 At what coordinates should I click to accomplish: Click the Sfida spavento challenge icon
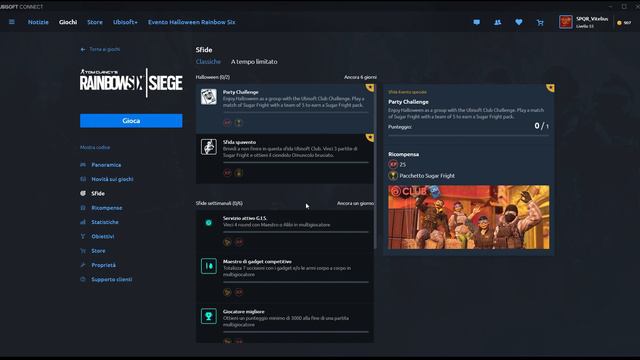(x=209, y=147)
